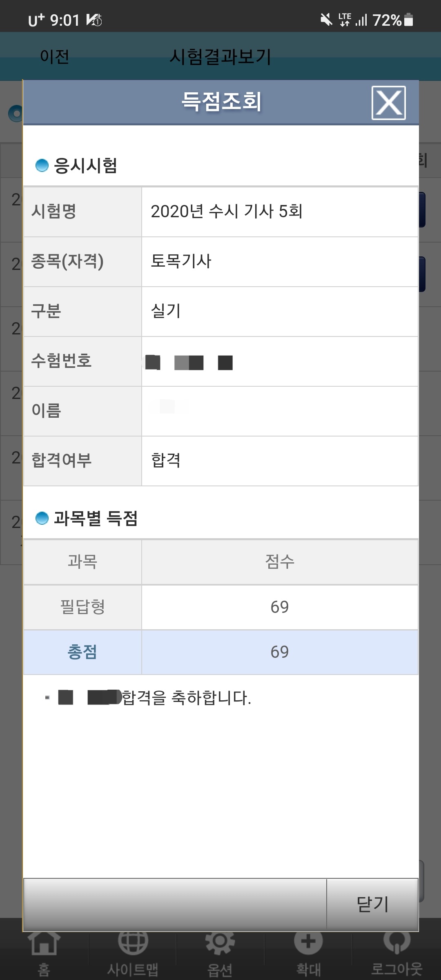Close the 득점조회 popup with X icon
Screen dimensions: 441x980
pos(388,103)
